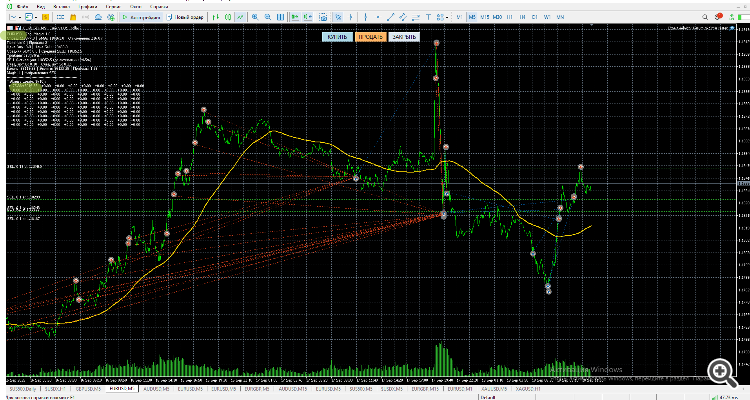Switch chart to bar chart mode
The image size is (750, 400).
click(x=216, y=17)
